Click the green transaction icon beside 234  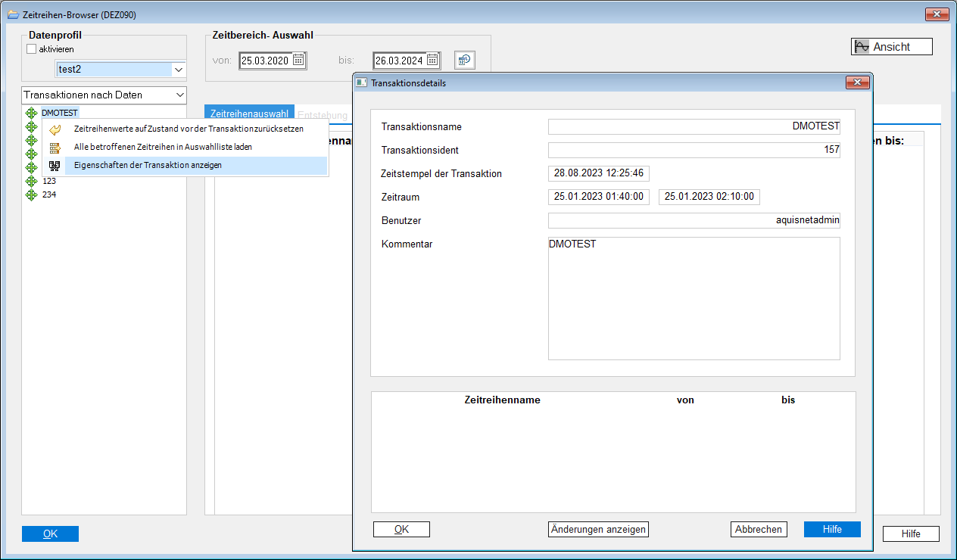(31, 194)
